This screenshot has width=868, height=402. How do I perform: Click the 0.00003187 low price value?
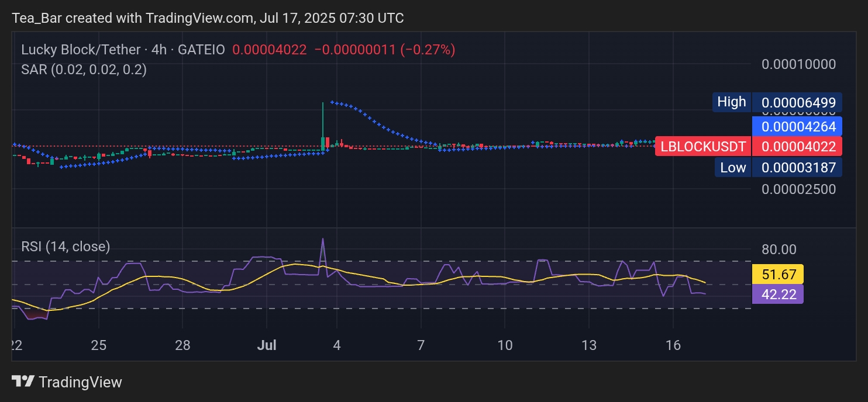click(x=797, y=168)
